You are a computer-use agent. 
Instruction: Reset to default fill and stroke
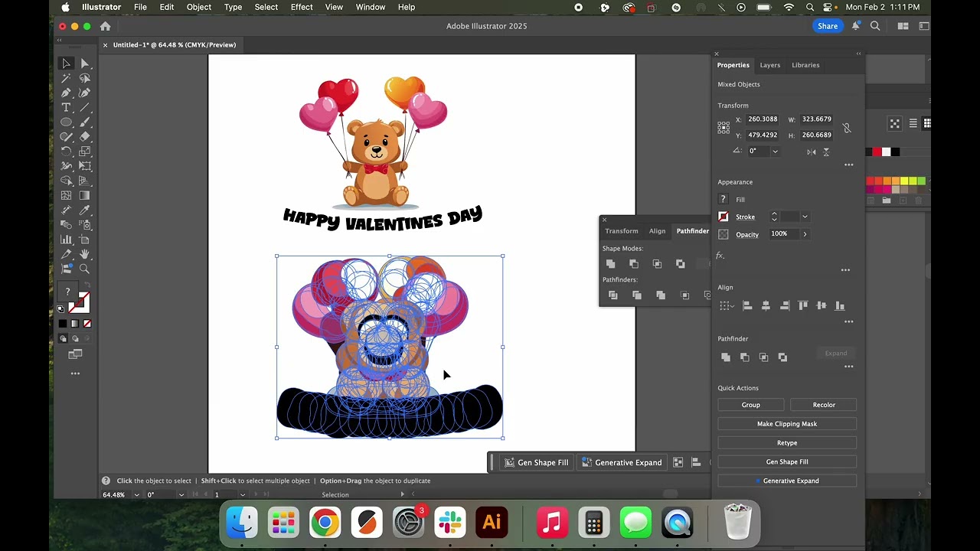[x=61, y=309]
